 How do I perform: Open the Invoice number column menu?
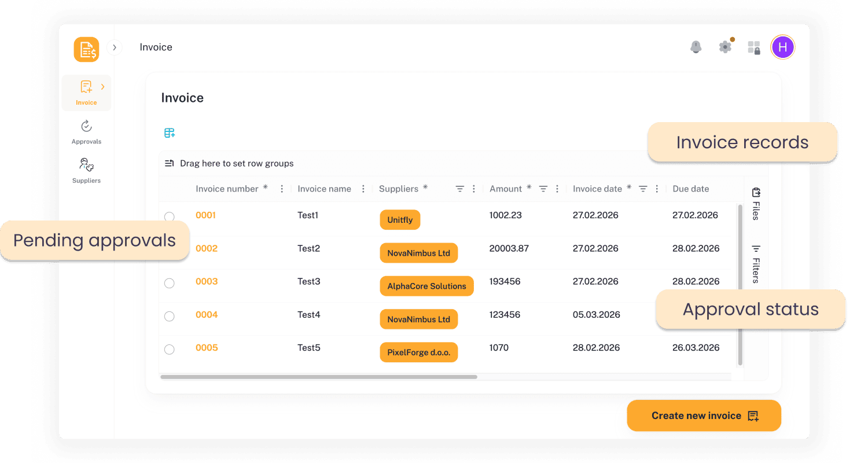pos(282,189)
